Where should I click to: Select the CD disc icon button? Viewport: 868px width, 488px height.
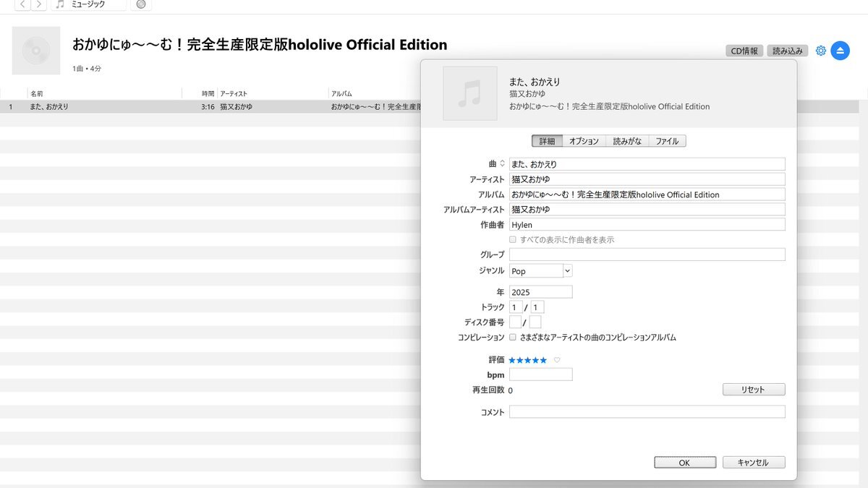(x=141, y=4)
